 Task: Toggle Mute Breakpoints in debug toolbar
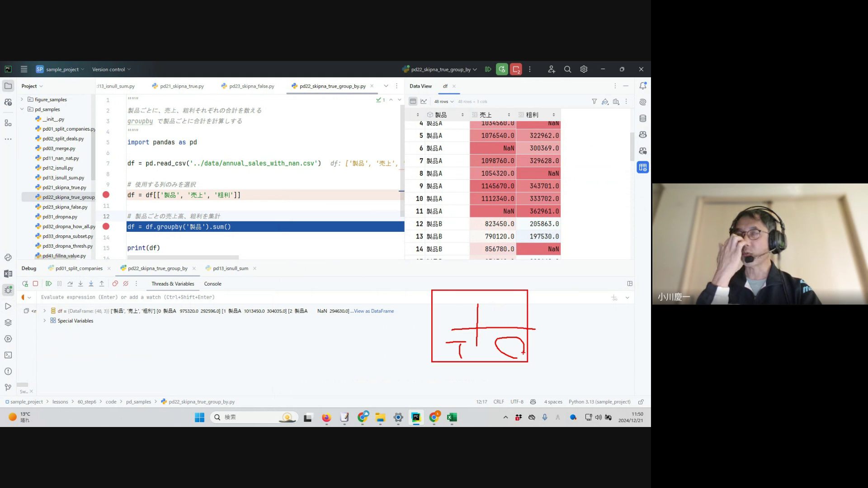pos(126,284)
